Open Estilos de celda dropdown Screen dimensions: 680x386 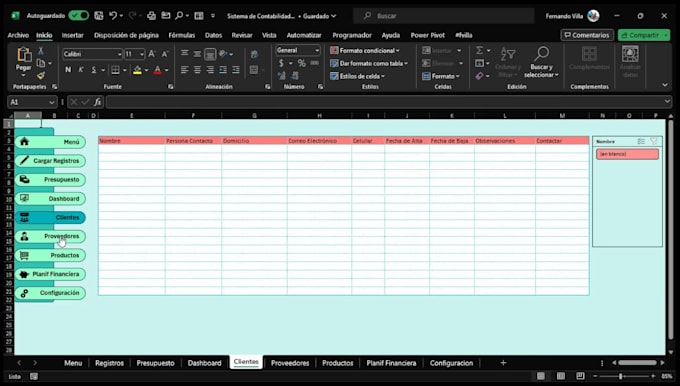point(357,76)
